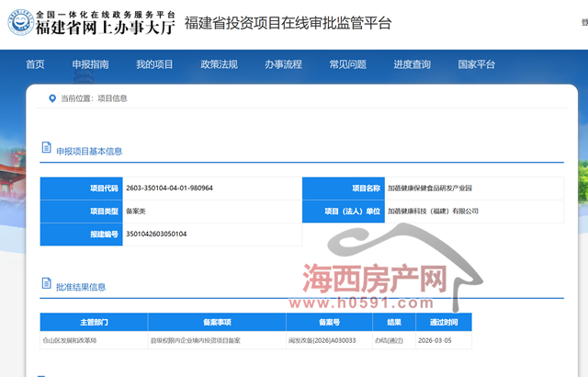The height and width of the screenshot is (377, 588).
Task: Navigate to 常见问题 page
Action: point(347,64)
